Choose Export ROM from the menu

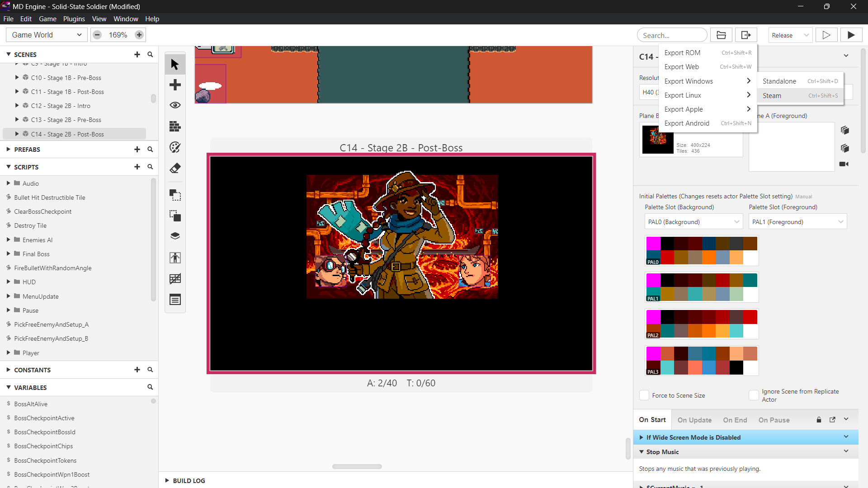[x=708, y=53]
